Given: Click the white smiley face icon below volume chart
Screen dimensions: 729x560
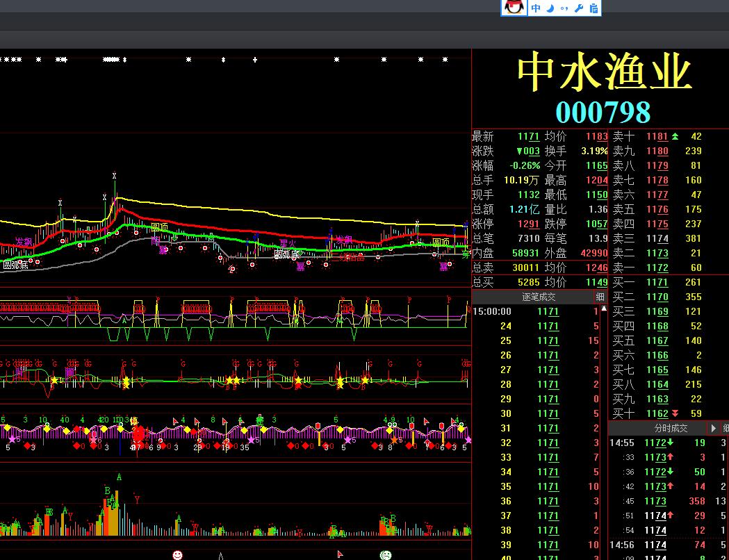Looking at the screenshot, I should [x=178, y=555].
